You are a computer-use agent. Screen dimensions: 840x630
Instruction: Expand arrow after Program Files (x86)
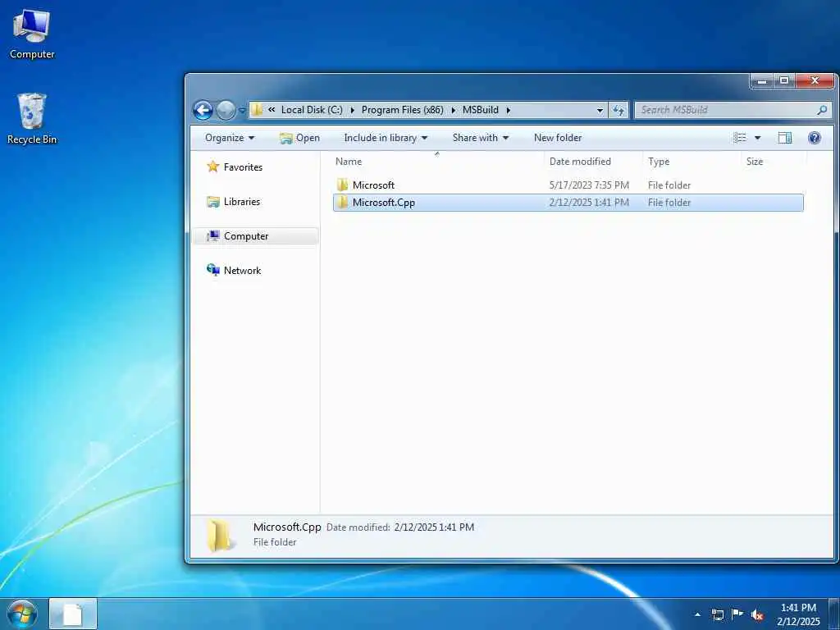453,110
